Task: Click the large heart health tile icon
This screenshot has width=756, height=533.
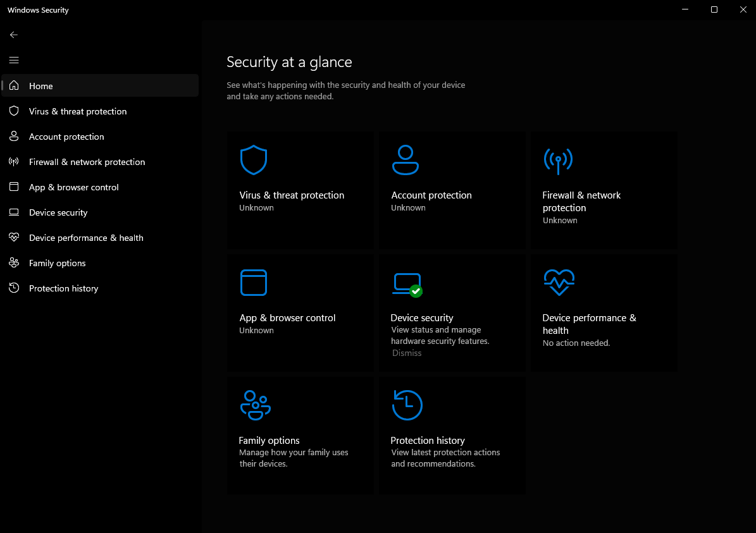Action: pyautogui.click(x=559, y=283)
